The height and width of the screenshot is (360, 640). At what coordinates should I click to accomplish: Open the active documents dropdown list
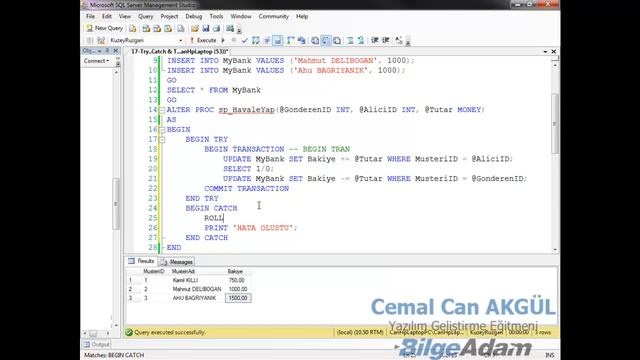pyautogui.click(x=545, y=51)
